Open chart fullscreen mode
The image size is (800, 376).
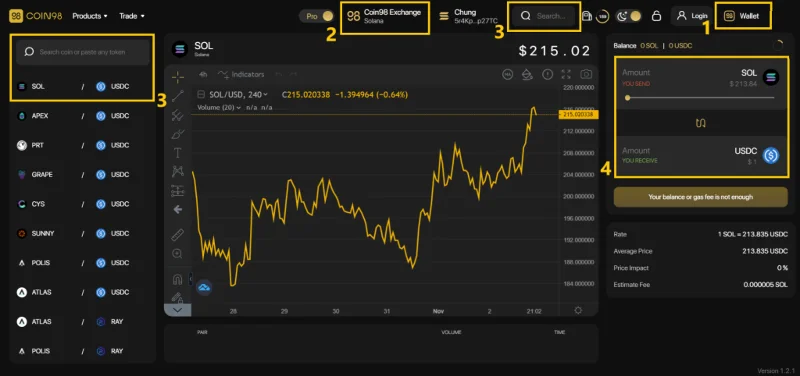coord(566,74)
